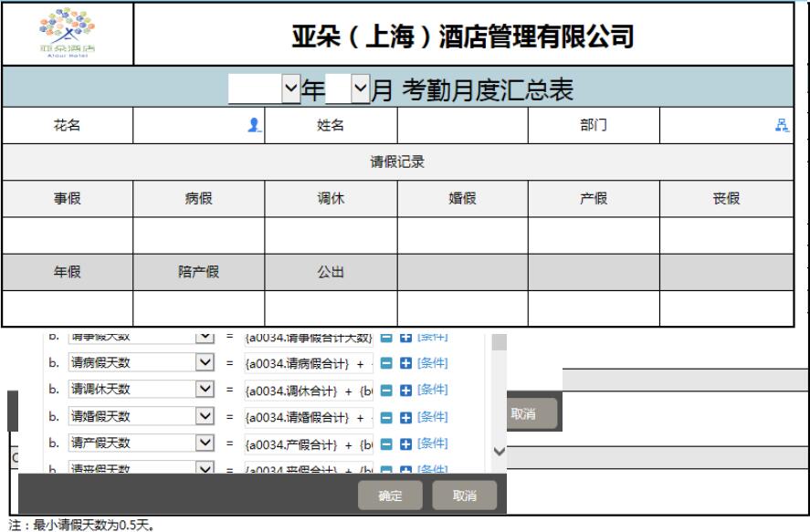Remove the 请病假天数 rule with minus icon
This screenshot has width=810, height=532.
tap(386, 363)
